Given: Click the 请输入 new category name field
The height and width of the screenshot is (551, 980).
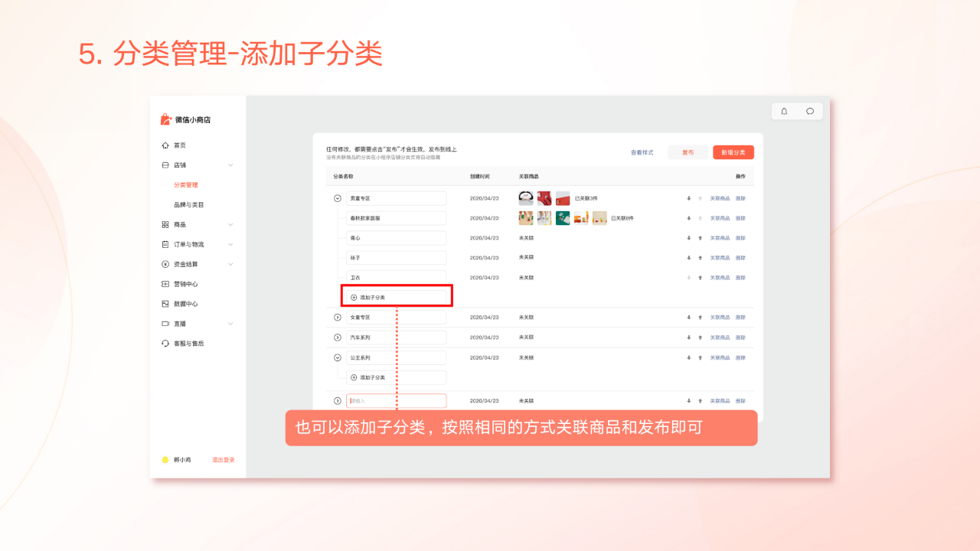Looking at the screenshot, I should point(396,401).
